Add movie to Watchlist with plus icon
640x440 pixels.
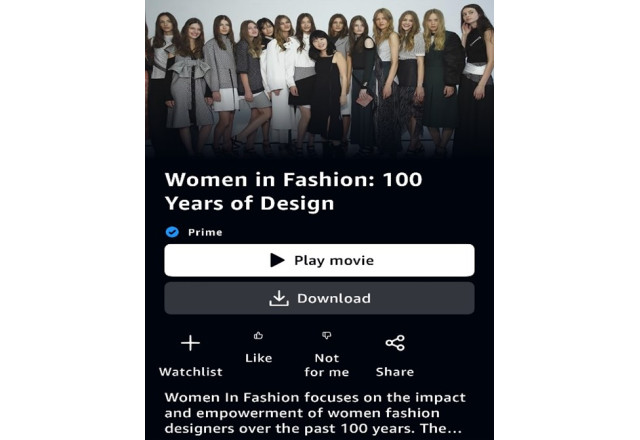point(190,343)
